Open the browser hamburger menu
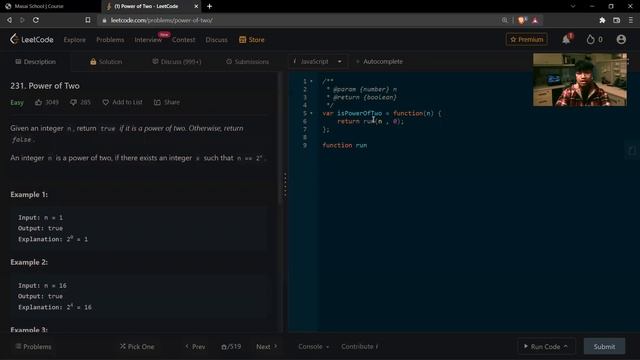The height and width of the screenshot is (360, 640). point(631,20)
